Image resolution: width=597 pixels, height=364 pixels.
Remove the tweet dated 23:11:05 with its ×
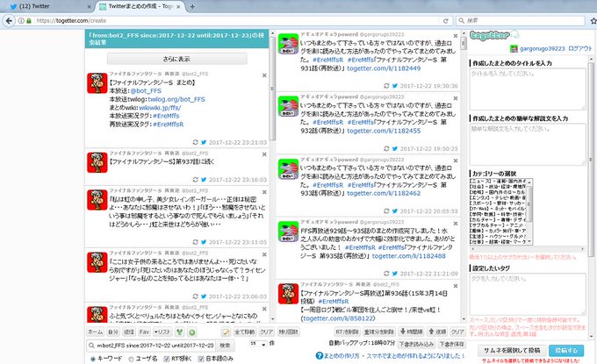click(x=264, y=192)
